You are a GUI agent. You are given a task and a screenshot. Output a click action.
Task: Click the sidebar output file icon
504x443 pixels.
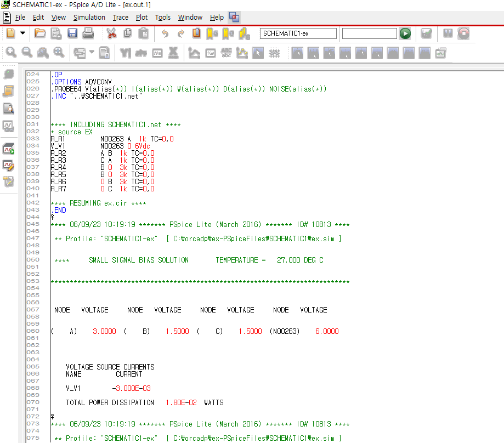click(x=9, y=91)
